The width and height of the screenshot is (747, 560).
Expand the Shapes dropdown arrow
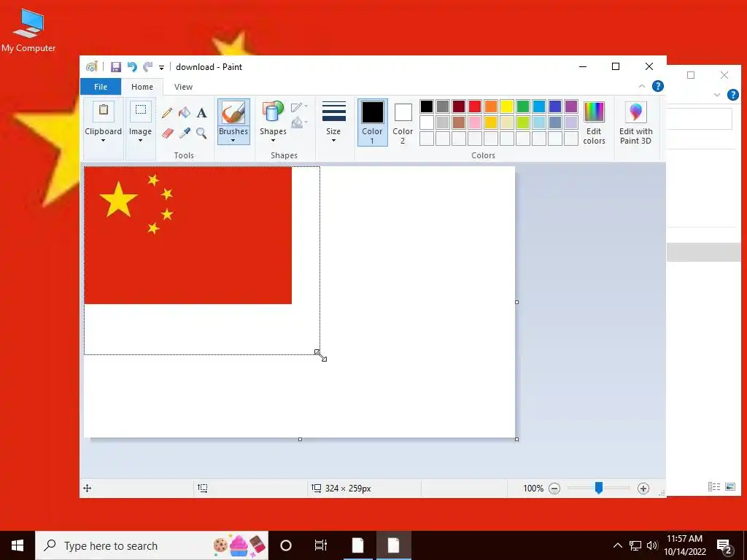[273, 141]
